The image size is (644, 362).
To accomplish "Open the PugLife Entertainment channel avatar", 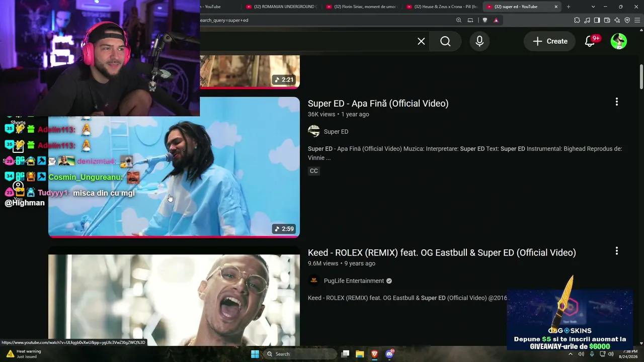I will click(x=314, y=281).
